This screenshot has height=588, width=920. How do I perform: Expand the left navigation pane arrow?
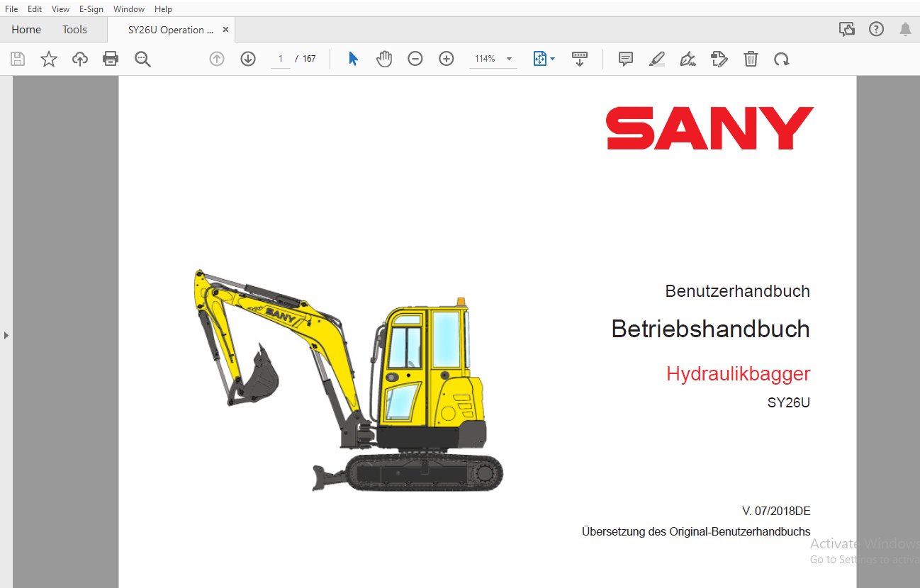[x=6, y=335]
